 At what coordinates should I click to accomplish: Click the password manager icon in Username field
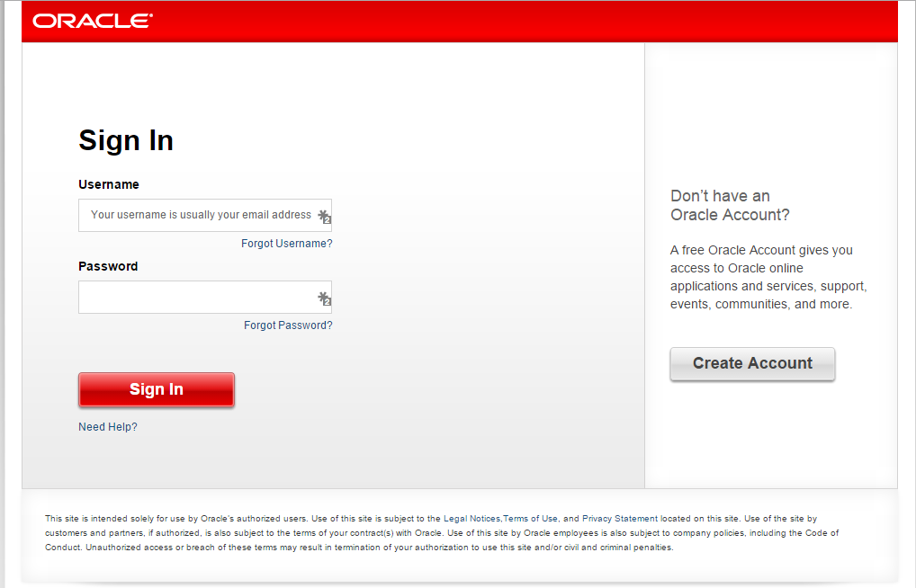(x=324, y=217)
